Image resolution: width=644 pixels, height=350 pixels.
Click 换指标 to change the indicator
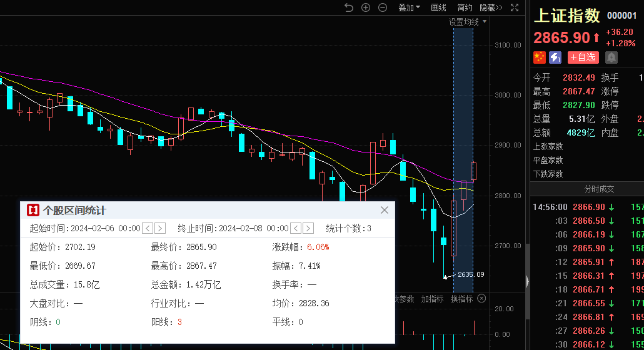pos(461,299)
